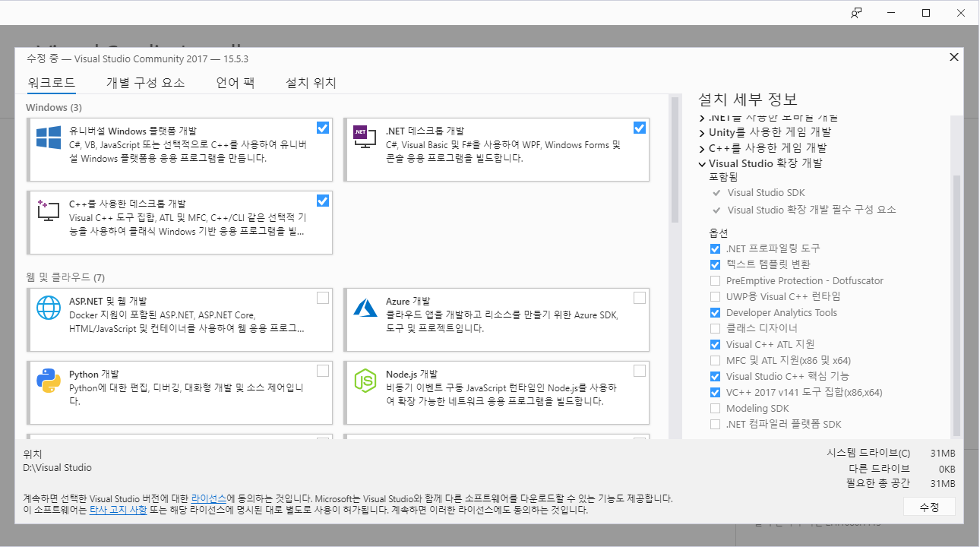The image size is (980, 547).
Task: Click the D:\Visual Studio location path
Action: (58, 467)
